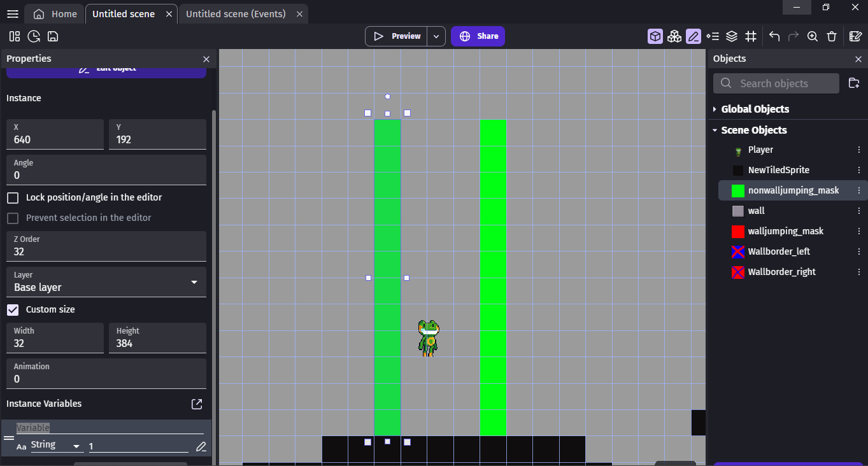
Task: Select the Wallborder_right object
Action: click(781, 272)
